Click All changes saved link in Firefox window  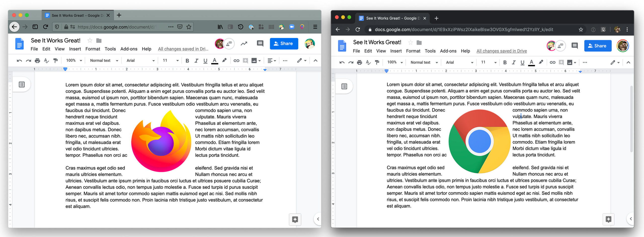coord(183,49)
